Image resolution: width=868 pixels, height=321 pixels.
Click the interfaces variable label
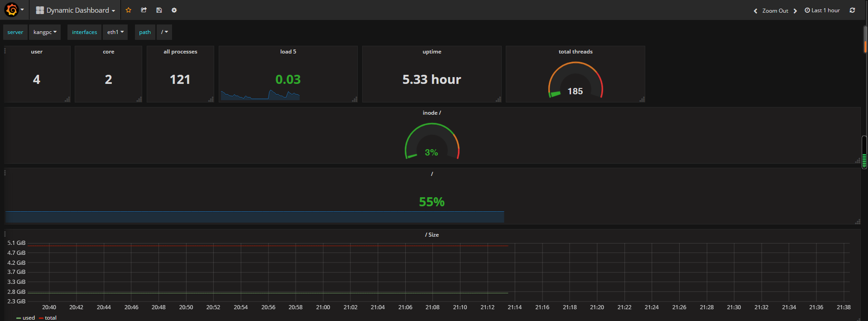click(x=85, y=32)
